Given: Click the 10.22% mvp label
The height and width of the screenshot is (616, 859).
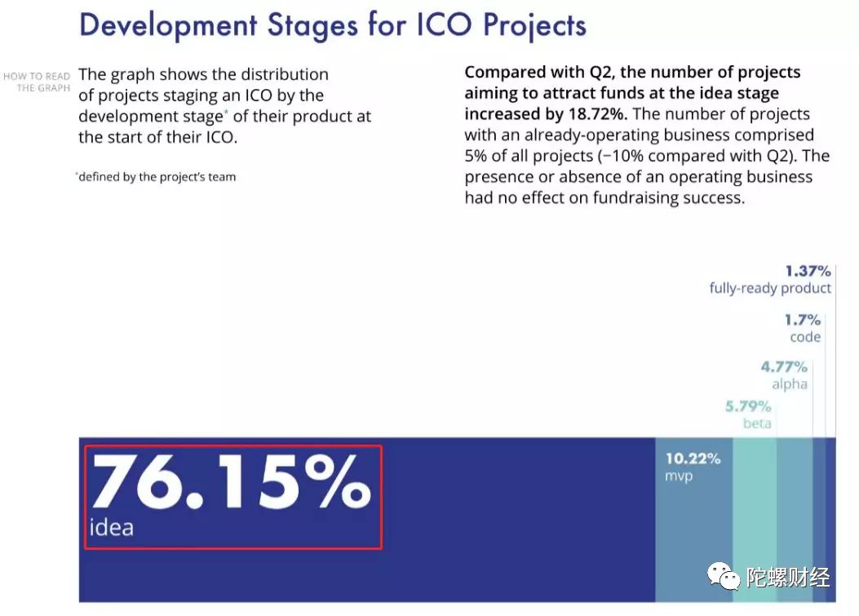Looking at the screenshot, I should point(693,467).
